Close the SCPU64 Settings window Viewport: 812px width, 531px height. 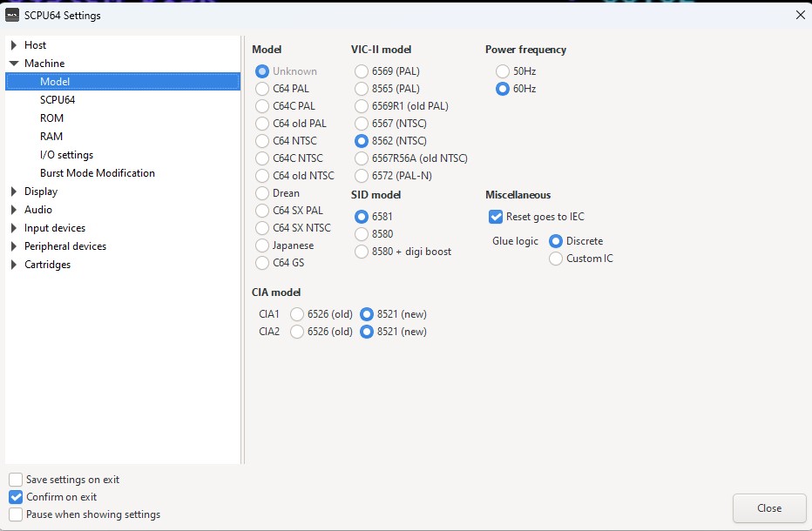pyautogui.click(x=800, y=15)
